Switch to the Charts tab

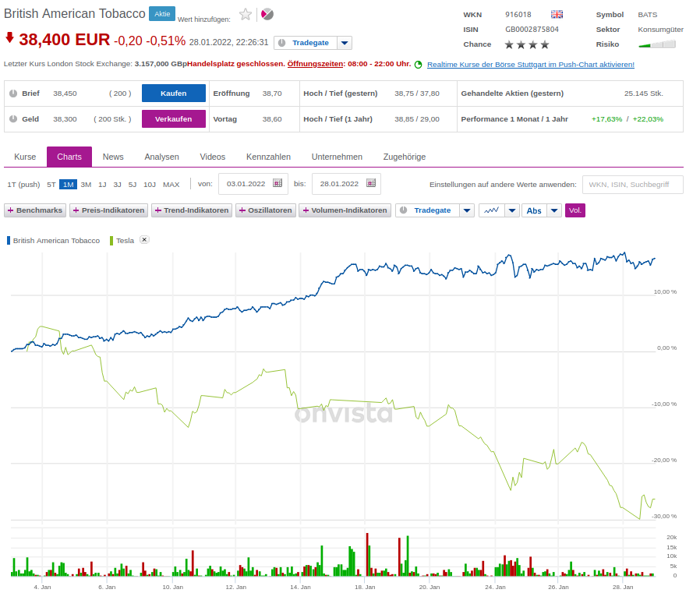pyautogui.click(x=69, y=157)
